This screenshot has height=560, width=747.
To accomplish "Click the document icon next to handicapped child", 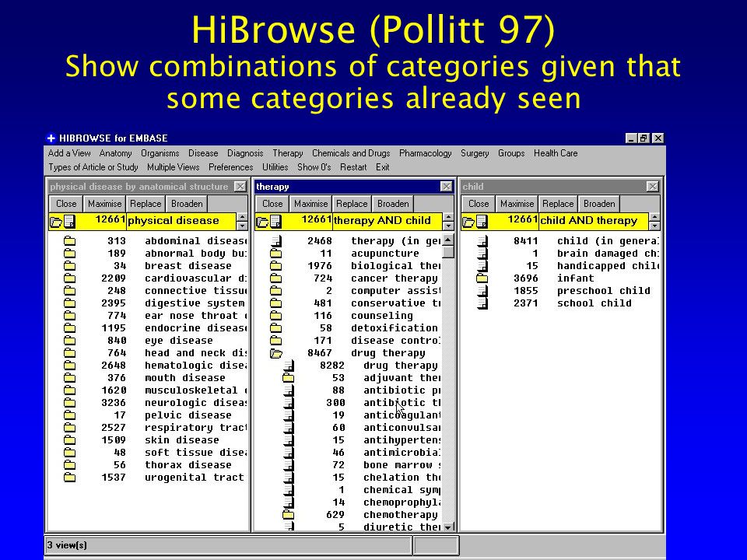I will pos(482,266).
